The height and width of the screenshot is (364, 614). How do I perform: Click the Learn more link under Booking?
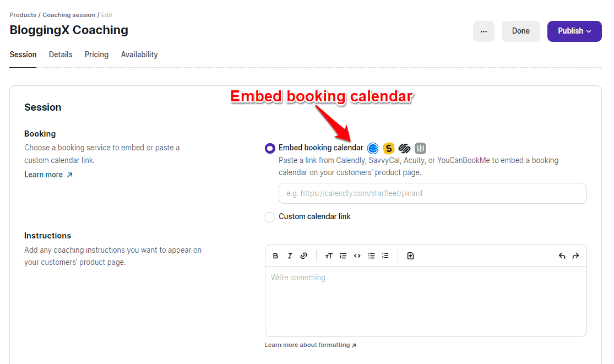(44, 175)
